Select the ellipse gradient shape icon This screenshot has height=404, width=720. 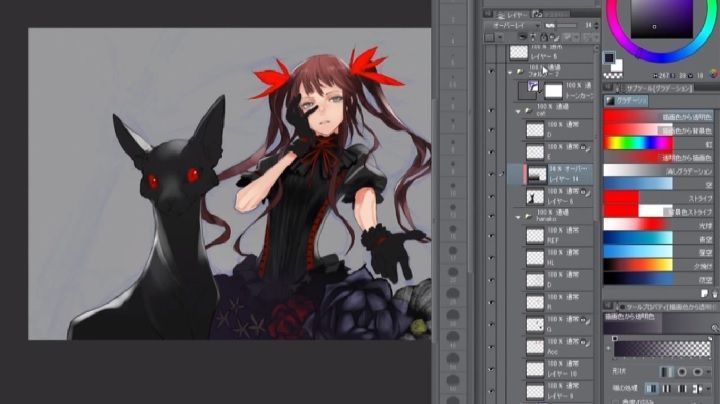click(698, 371)
